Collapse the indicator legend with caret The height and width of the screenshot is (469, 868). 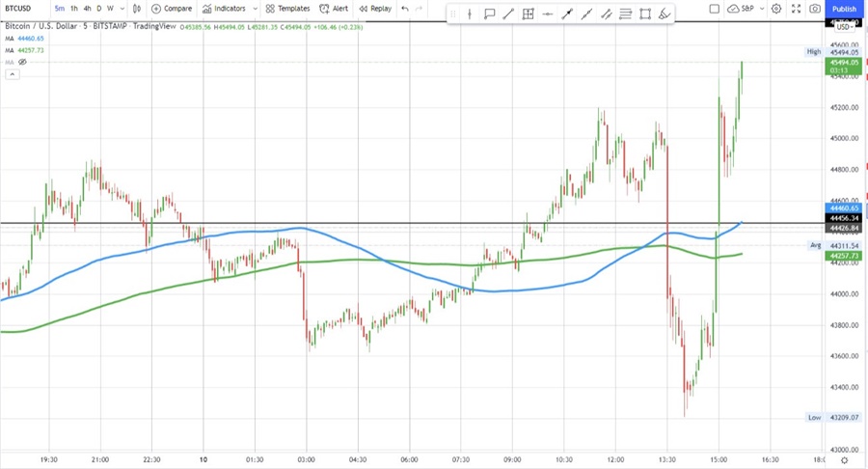pos(13,74)
